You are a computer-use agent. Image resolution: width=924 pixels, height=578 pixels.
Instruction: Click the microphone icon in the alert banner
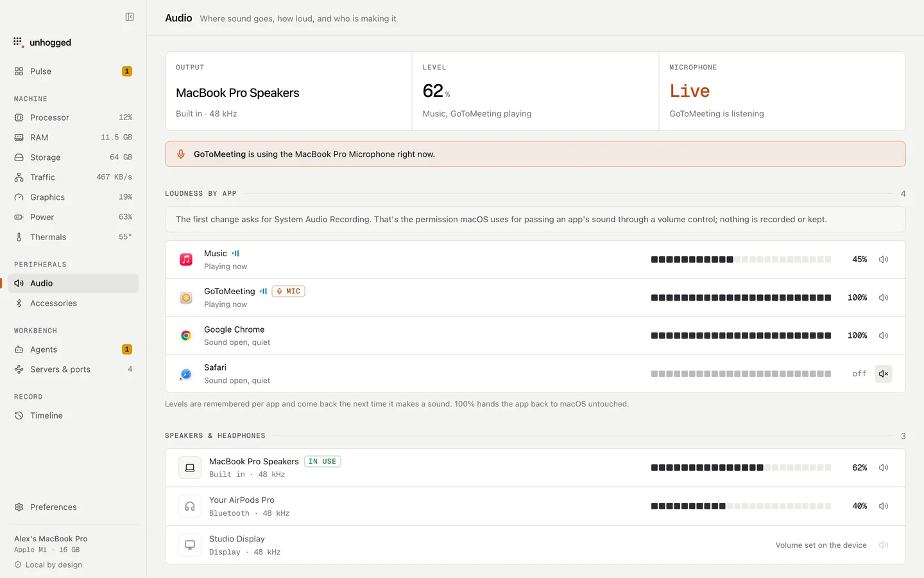[x=181, y=154]
